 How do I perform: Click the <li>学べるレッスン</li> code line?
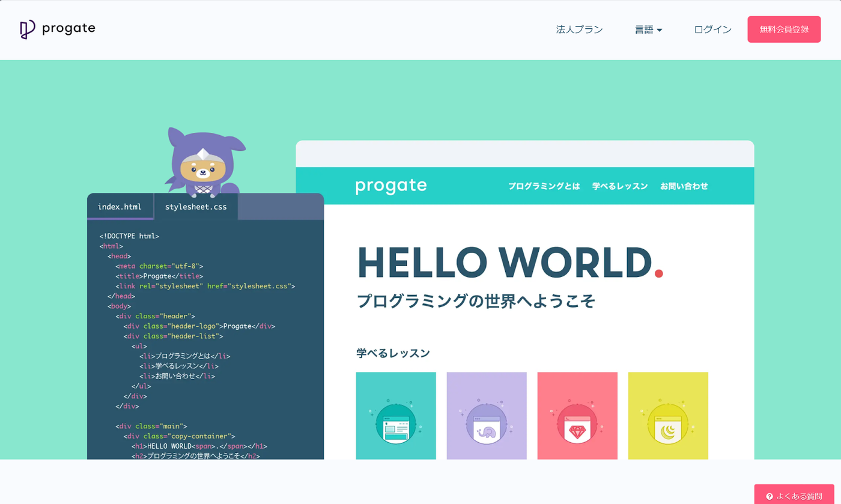pos(179,366)
